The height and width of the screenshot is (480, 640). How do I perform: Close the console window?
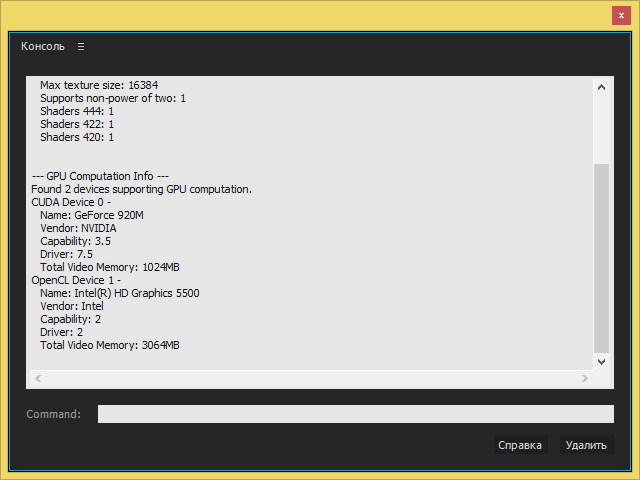621,16
